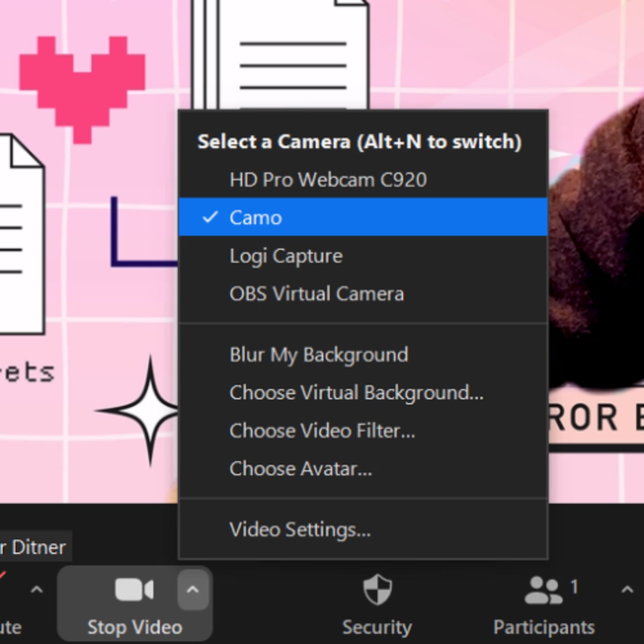Viewport: 644px width, 644px height.
Task: Open Video Settings from menu
Action: (363, 529)
